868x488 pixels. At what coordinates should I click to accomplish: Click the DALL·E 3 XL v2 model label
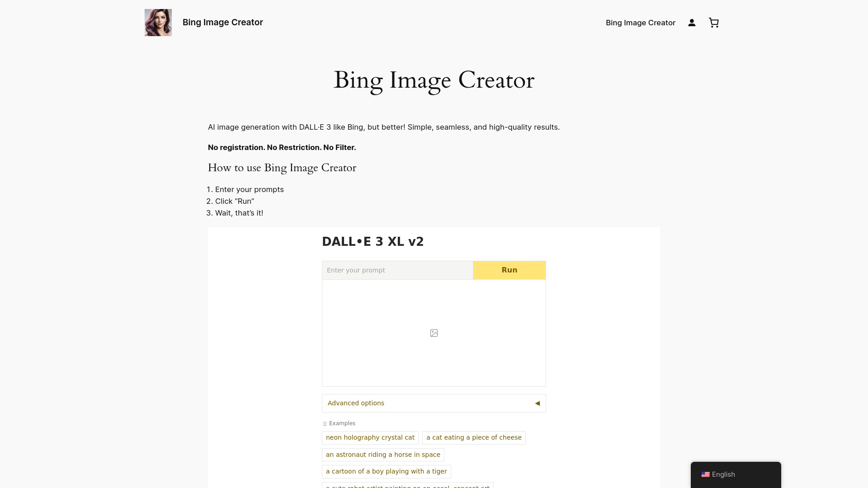coord(373,241)
